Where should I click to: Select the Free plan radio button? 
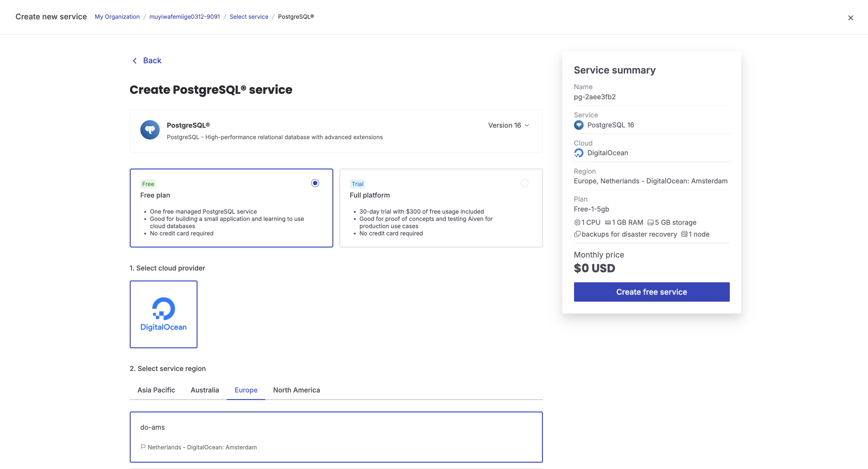pos(315,183)
